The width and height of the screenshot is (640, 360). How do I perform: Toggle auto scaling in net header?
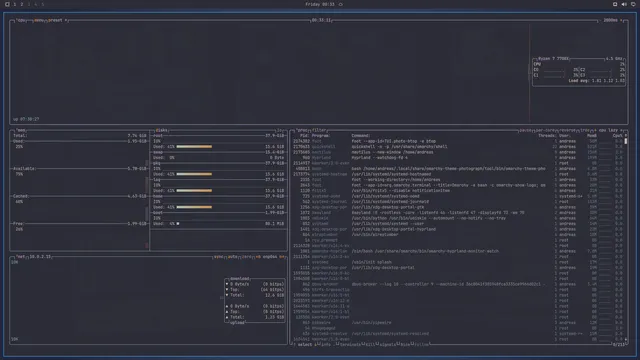233,257
